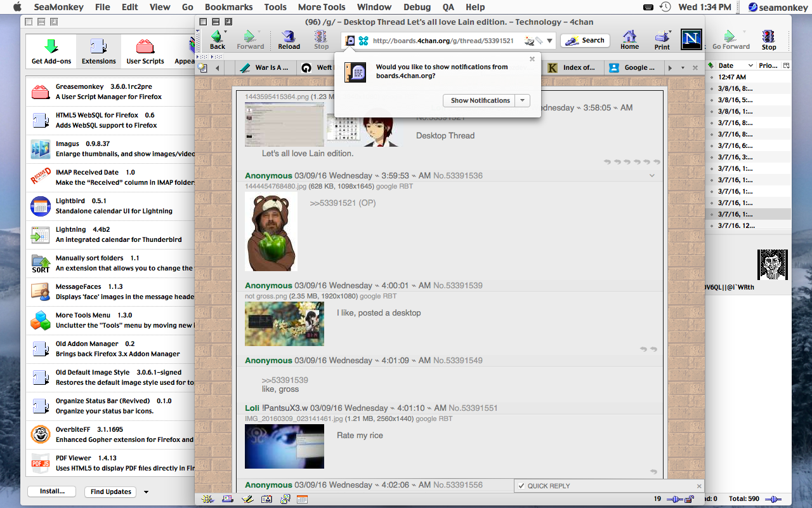Click the Netscape N throbber icon
Screen dimensions: 812x508
click(691, 39)
